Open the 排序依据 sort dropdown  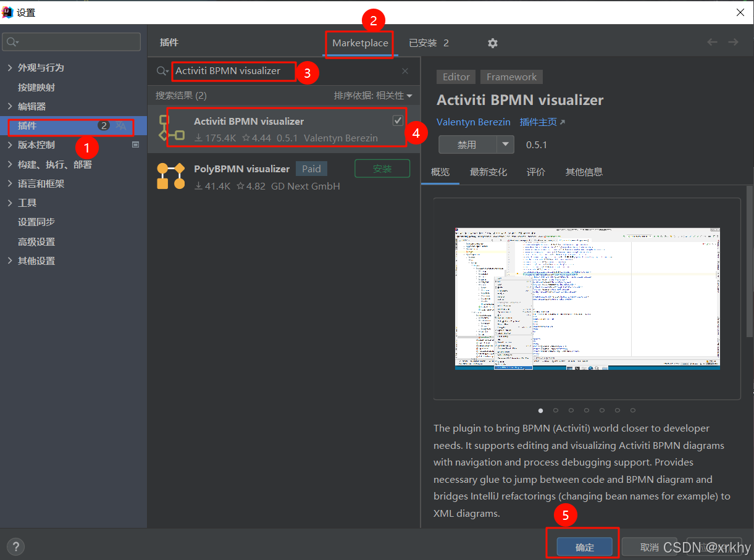(x=373, y=96)
